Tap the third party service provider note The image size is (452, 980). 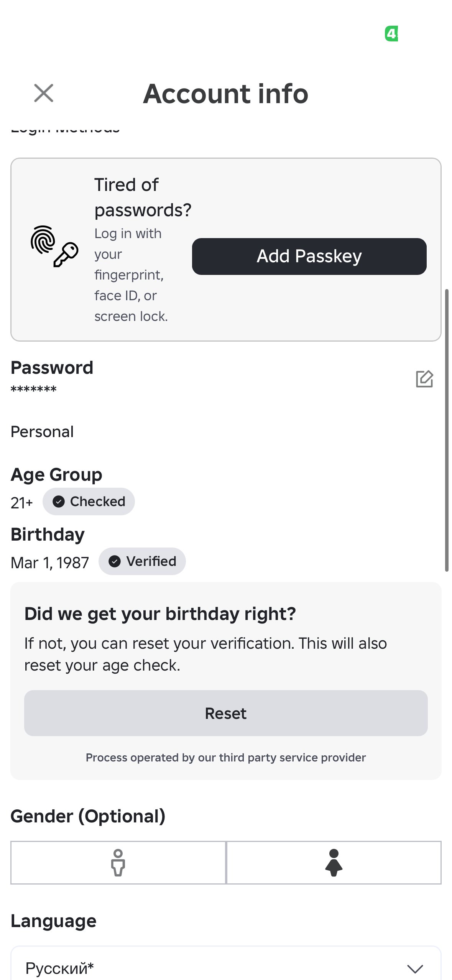pos(226,758)
